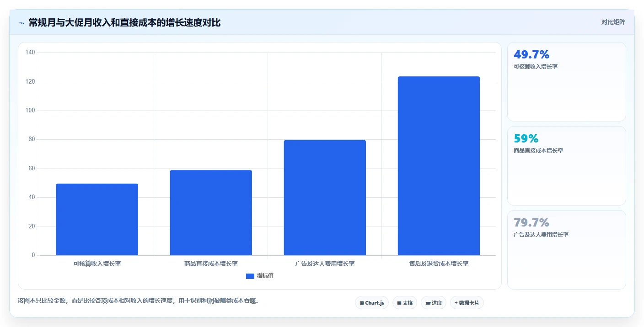Click the 表格 tag button

[405, 303]
